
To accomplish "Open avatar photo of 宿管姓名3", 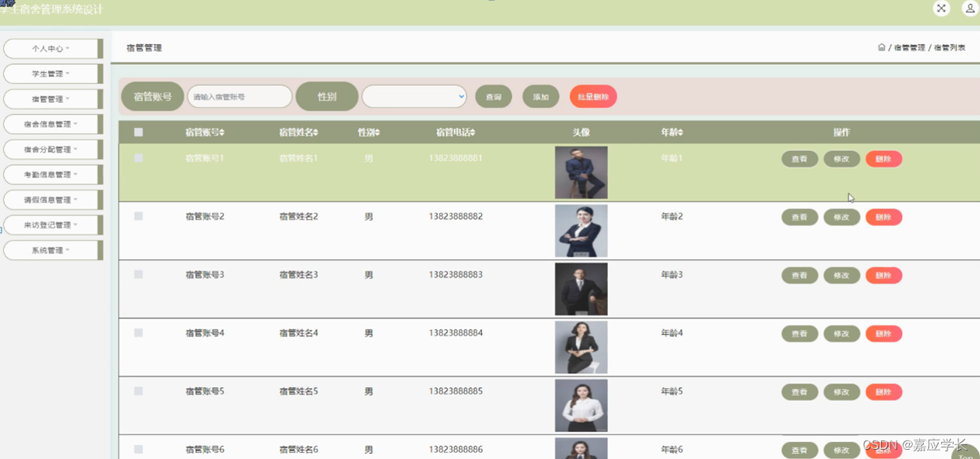I will [x=581, y=289].
